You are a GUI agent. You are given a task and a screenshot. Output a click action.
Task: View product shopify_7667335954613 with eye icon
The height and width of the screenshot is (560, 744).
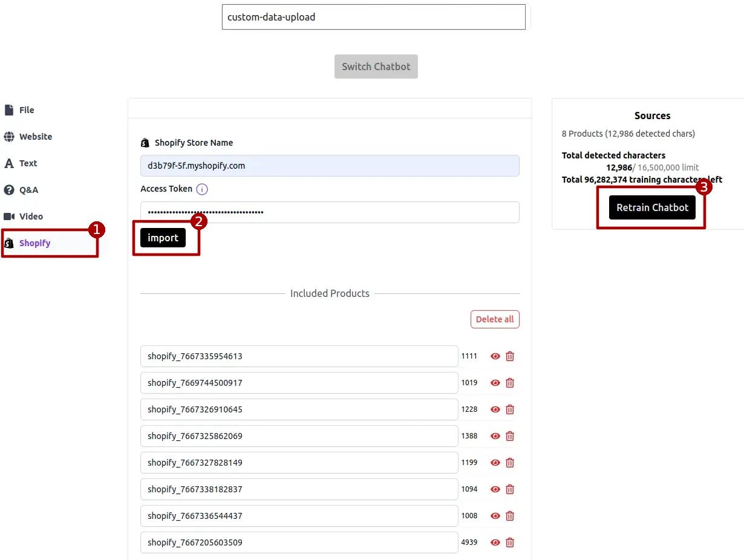pyautogui.click(x=495, y=356)
